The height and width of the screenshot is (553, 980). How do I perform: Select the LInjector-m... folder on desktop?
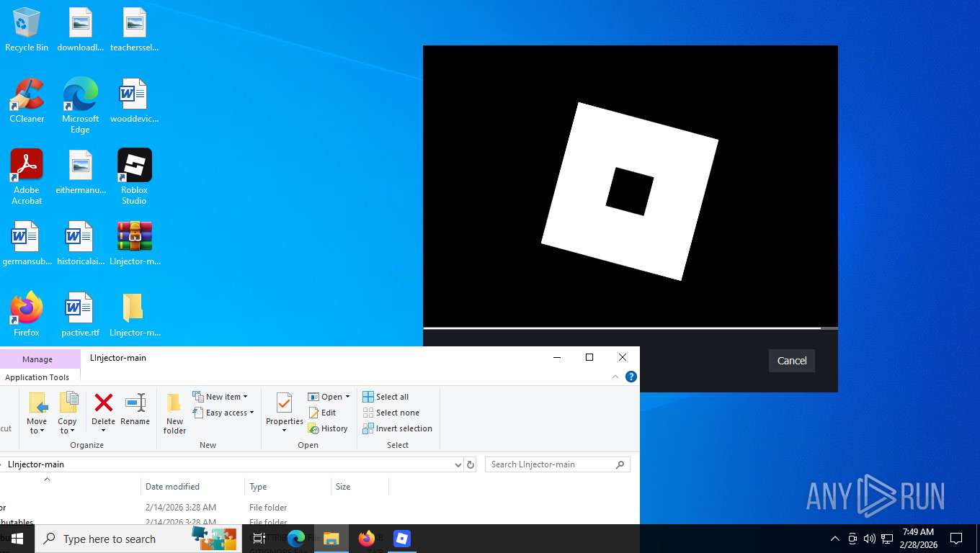(134, 315)
